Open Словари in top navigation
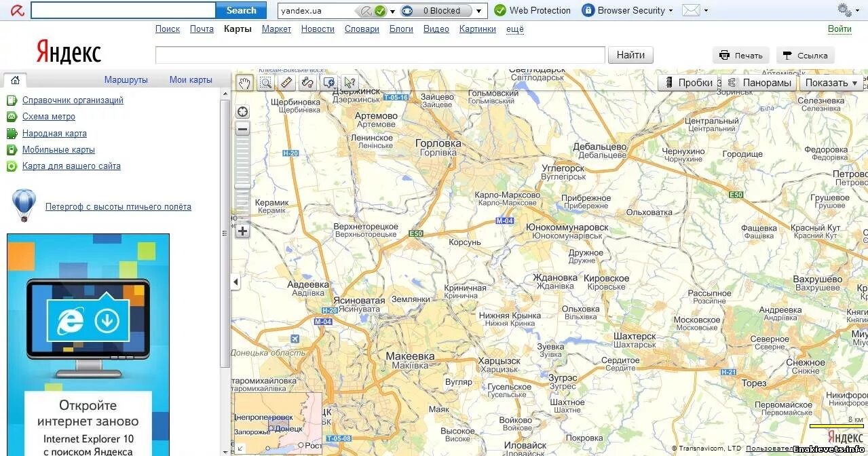 [362, 28]
